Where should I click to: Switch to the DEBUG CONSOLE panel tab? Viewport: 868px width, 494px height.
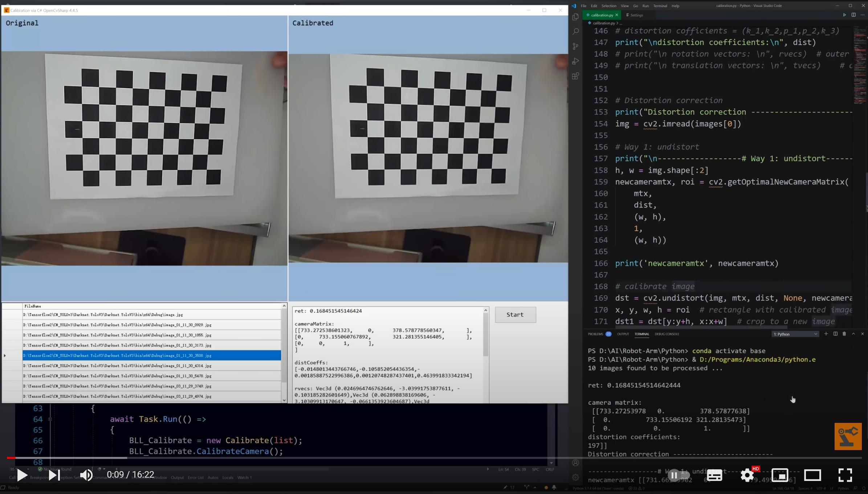(x=667, y=334)
